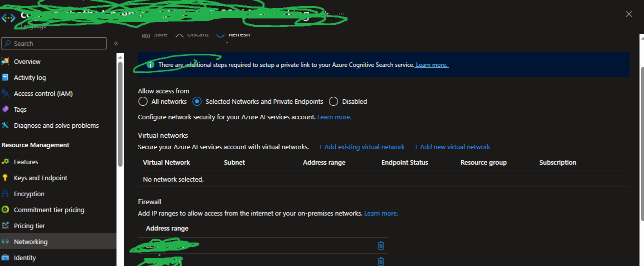Click the 'No network selected.' row

[383, 179]
